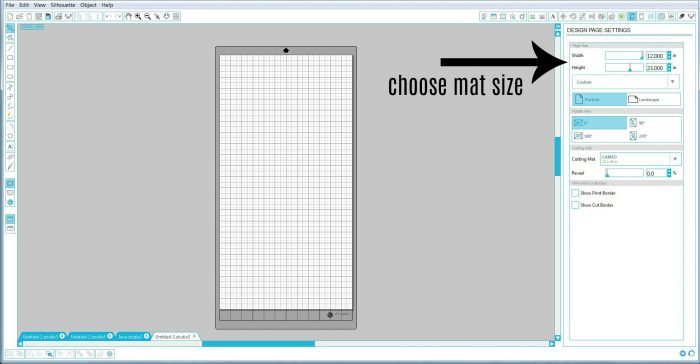Expand the Cutting Mat CAMEO dropdown
The height and width of the screenshot is (364, 700).
tap(640, 159)
